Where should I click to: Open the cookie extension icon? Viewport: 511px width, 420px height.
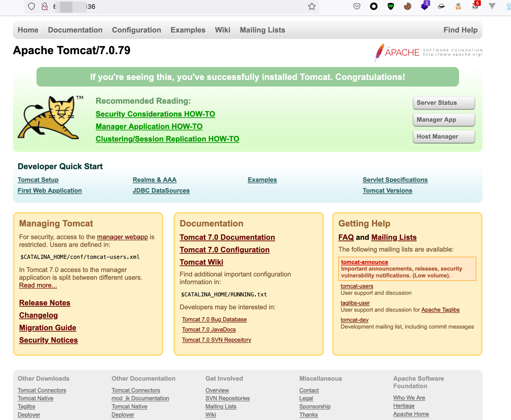408,6
